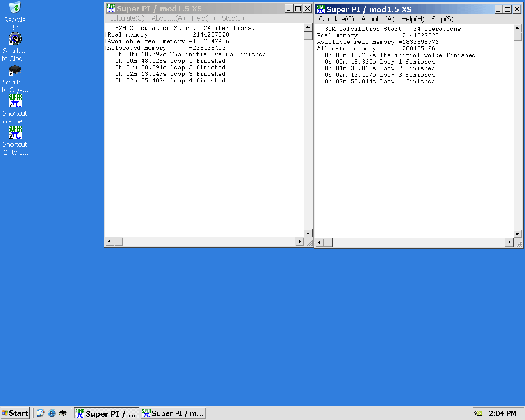
Task: Click the Super PI title icon in right window
Action: click(320, 9)
